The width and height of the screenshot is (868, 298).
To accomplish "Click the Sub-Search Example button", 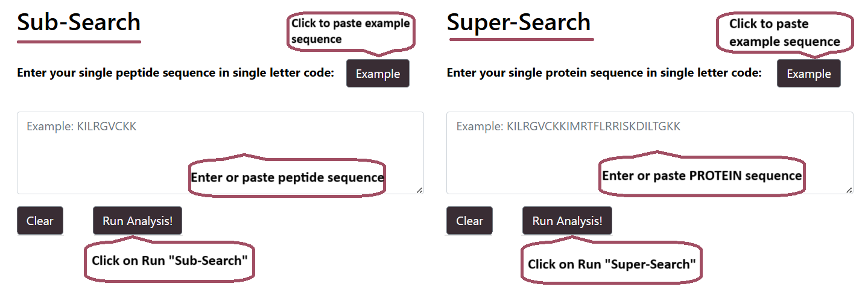I will tap(378, 74).
